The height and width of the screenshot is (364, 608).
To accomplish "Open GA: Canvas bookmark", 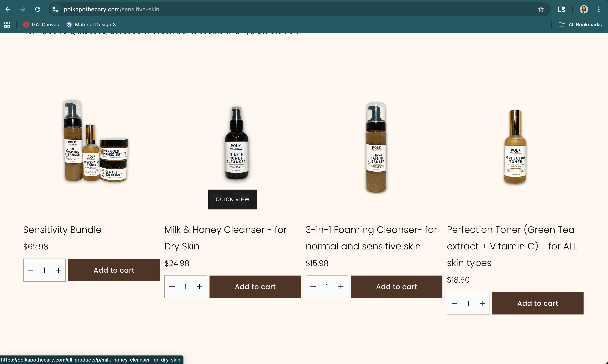I will tap(41, 24).
